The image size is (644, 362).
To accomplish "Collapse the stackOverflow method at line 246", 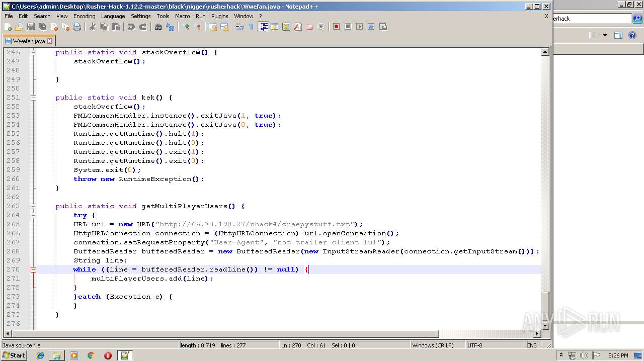I will (x=33, y=52).
